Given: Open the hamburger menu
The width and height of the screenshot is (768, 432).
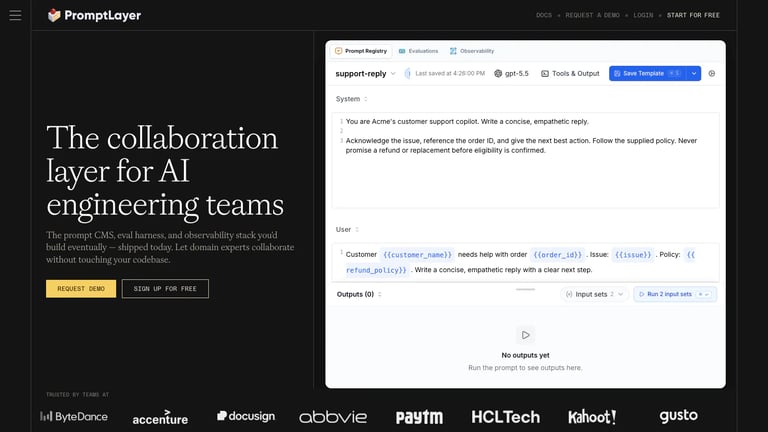Looking at the screenshot, I should pos(15,15).
